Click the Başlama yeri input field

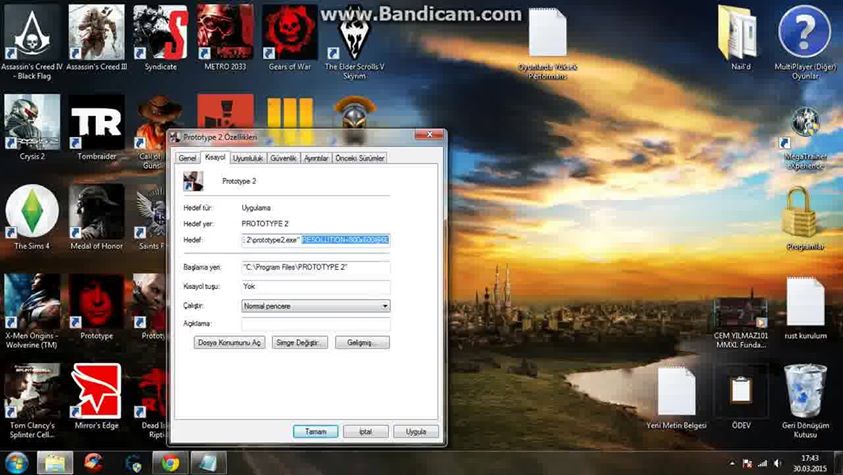click(x=316, y=267)
